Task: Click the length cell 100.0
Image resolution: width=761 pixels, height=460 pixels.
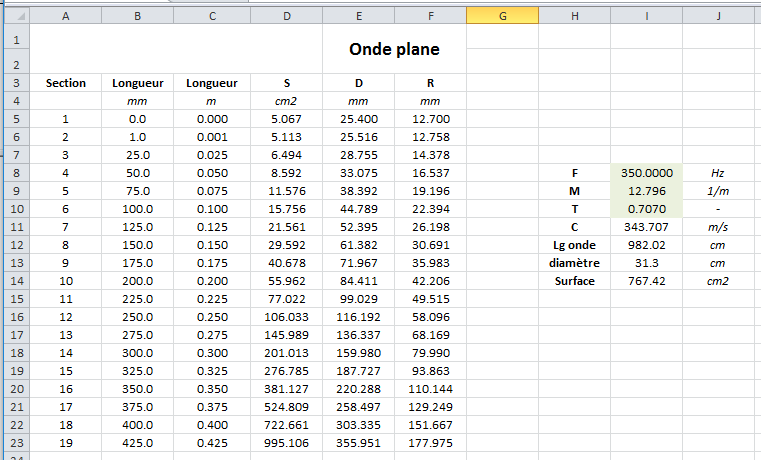Action: tap(137, 209)
